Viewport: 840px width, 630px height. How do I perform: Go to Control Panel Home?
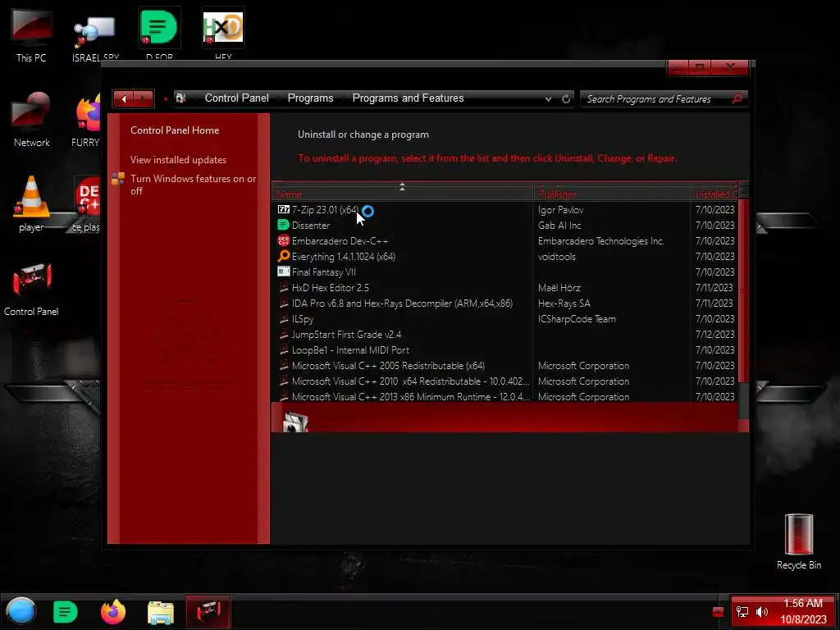[175, 130]
